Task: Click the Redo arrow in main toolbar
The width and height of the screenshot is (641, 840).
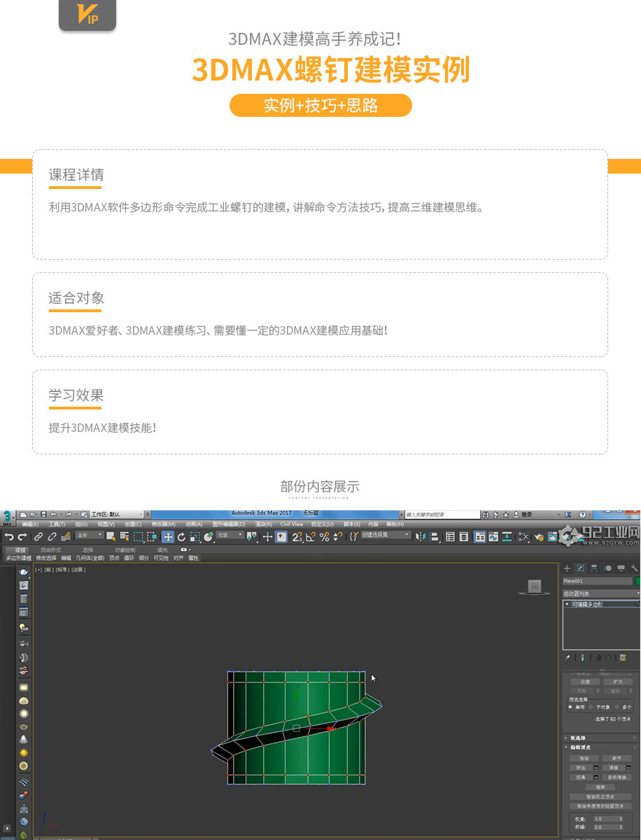Action: coord(22,537)
